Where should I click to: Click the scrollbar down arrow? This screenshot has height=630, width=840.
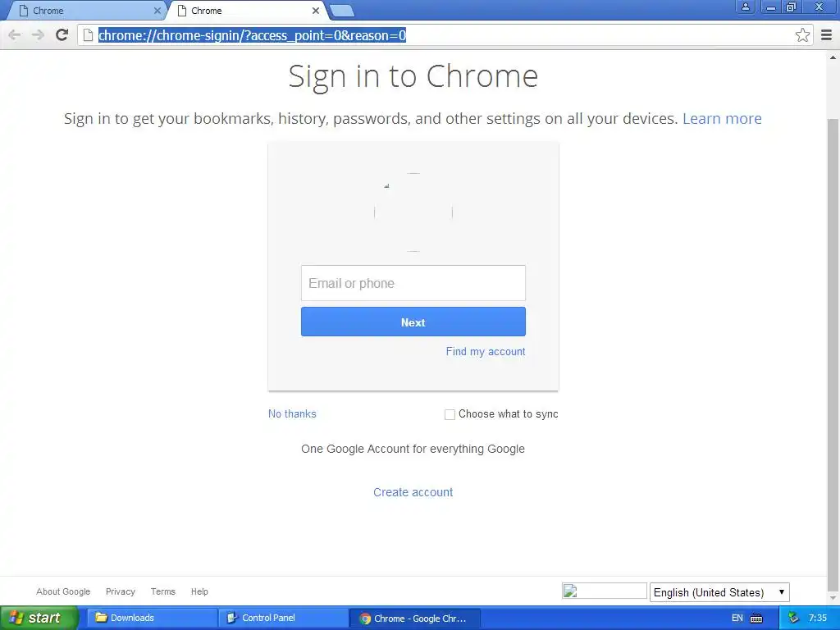pos(833,597)
